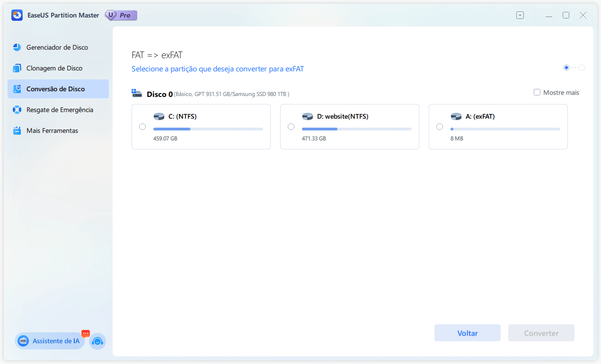Click the Disco 0 disk icon
This screenshot has height=364, width=601.
click(x=137, y=94)
